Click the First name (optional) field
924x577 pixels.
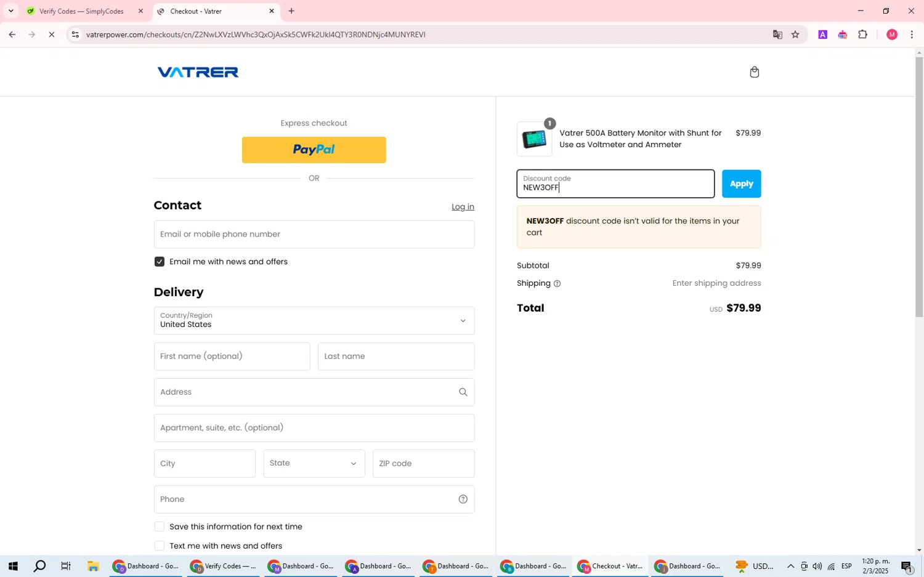232,357
